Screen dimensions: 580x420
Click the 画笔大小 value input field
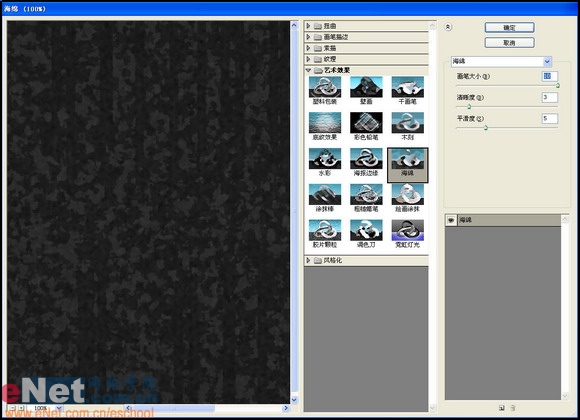pyautogui.click(x=550, y=76)
